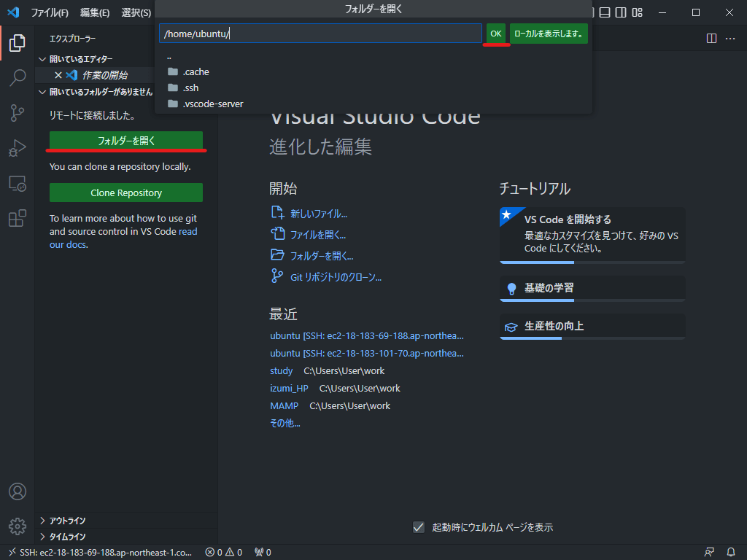Viewport: 747px width, 560px height.
Task: Open the Run and Debug view
Action: tap(17, 147)
